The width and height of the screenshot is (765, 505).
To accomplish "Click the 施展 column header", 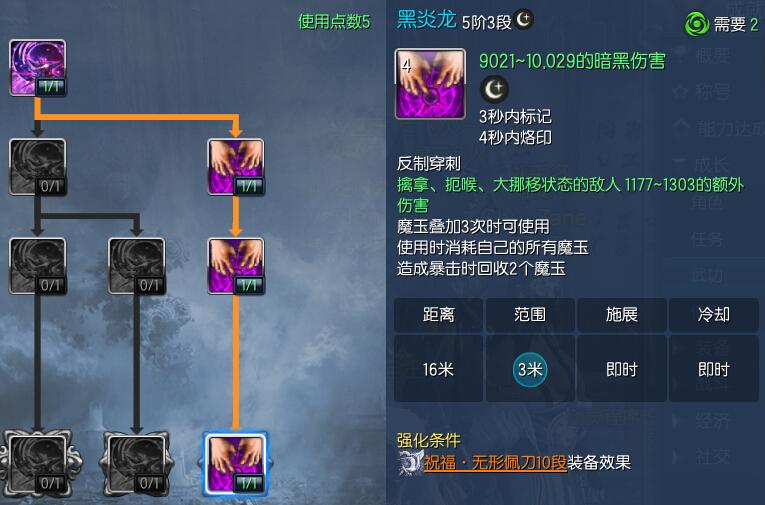I will [x=622, y=315].
